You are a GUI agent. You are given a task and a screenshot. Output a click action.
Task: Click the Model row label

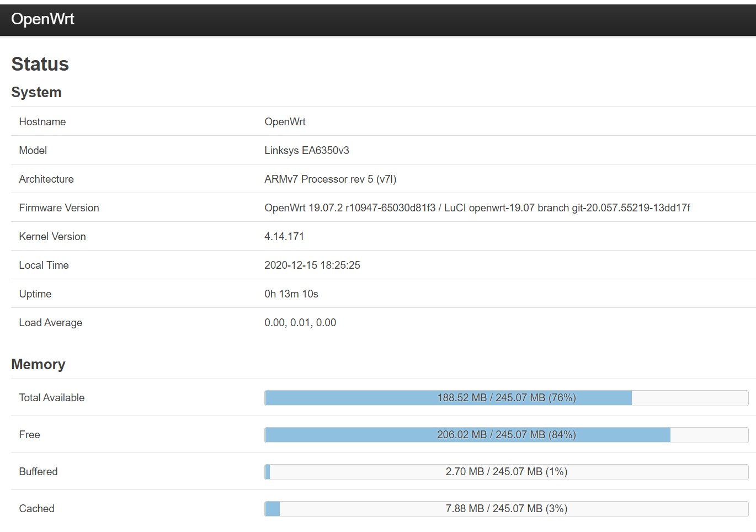tap(33, 151)
